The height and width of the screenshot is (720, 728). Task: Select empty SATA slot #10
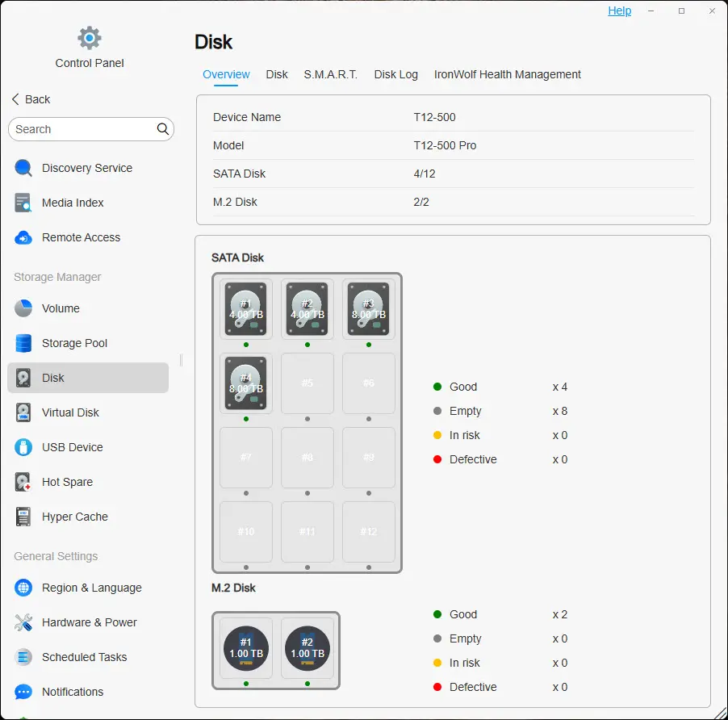pos(246,532)
